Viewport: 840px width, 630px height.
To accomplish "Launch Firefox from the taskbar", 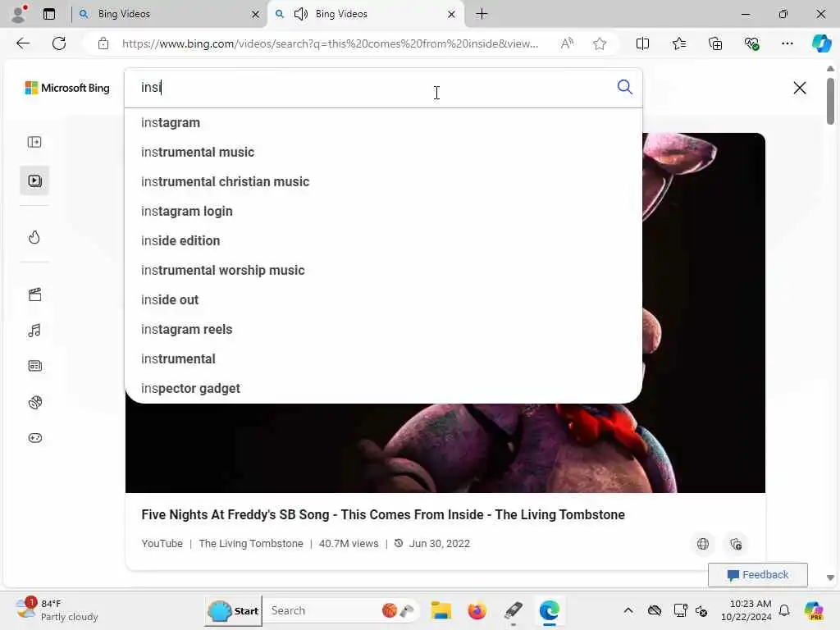I will (x=477, y=610).
